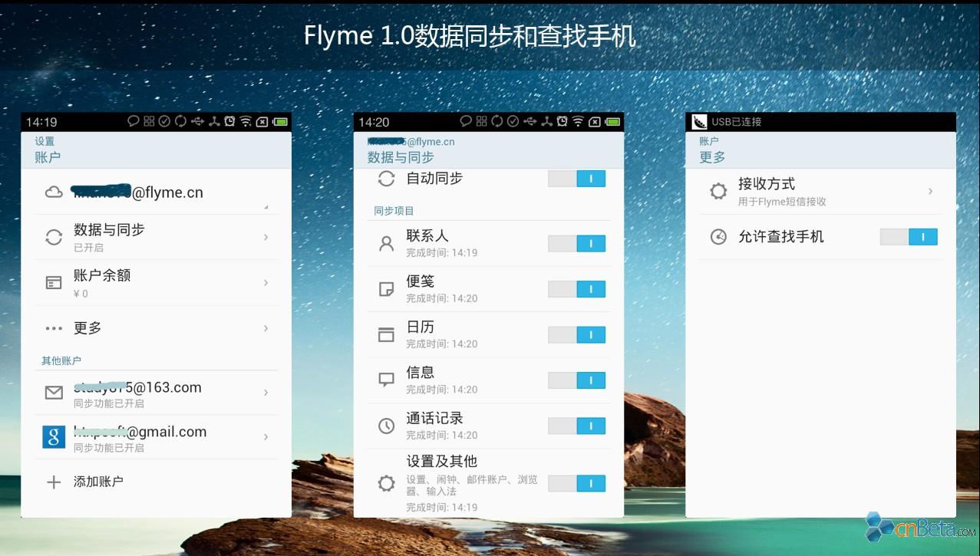Image resolution: width=980 pixels, height=556 pixels.
Task: Toggle the 自动同步 switch
Action: (x=576, y=179)
